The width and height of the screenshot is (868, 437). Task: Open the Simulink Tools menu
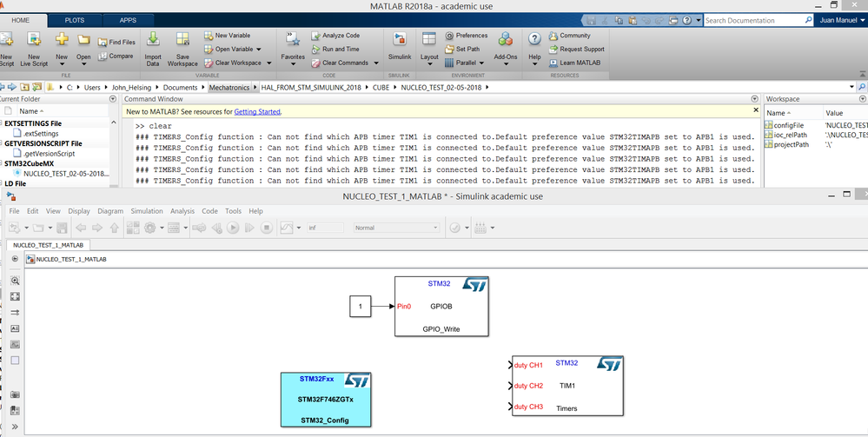[233, 211]
